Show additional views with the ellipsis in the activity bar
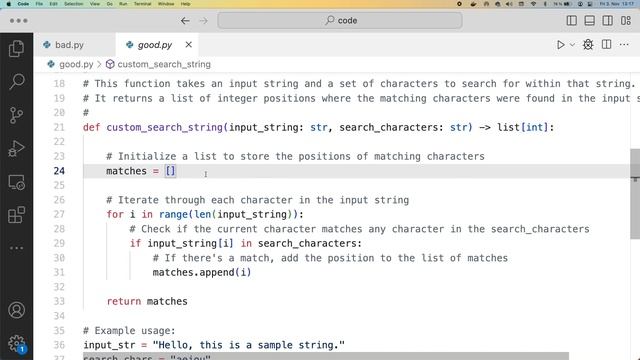Screen dimensions: 640x360 click(16, 248)
